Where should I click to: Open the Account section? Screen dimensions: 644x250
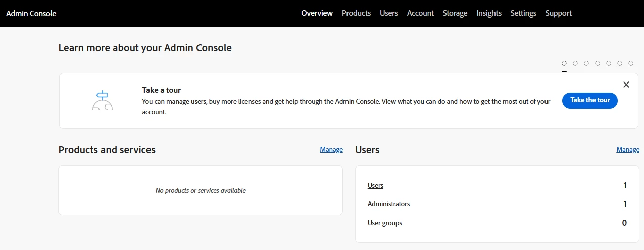420,13
